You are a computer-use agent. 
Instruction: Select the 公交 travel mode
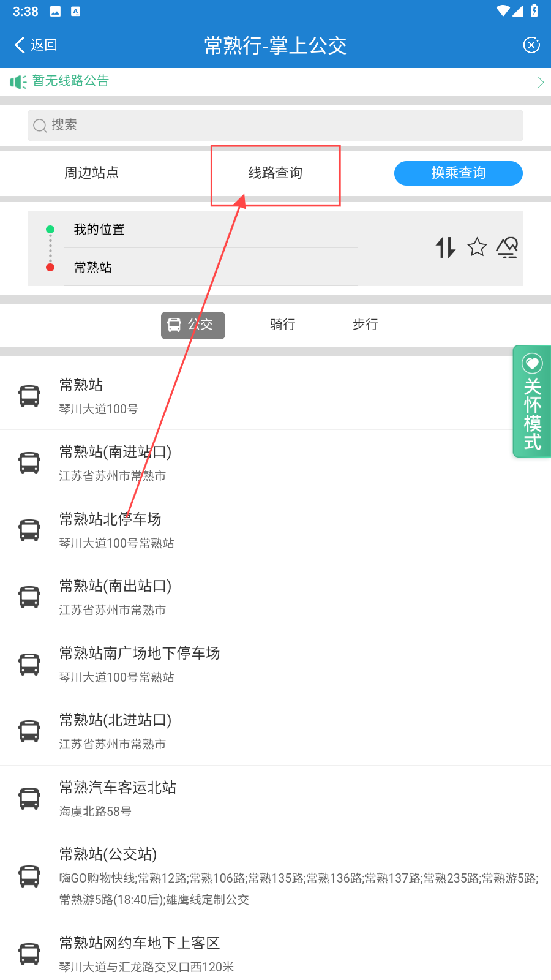193,325
